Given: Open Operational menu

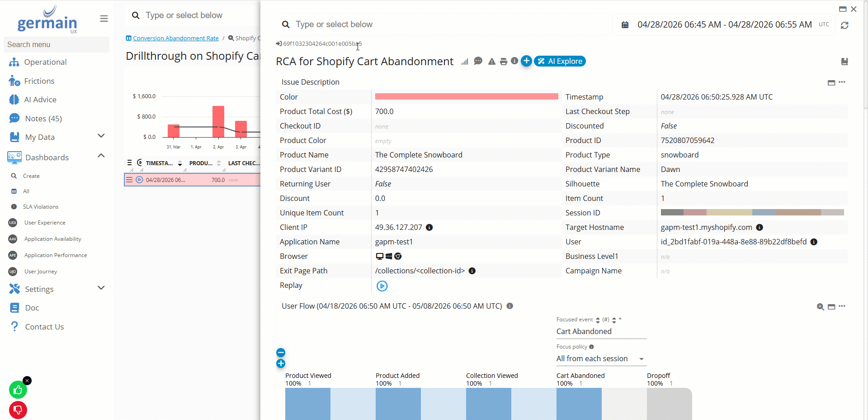Looking at the screenshot, I should [45, 62].
